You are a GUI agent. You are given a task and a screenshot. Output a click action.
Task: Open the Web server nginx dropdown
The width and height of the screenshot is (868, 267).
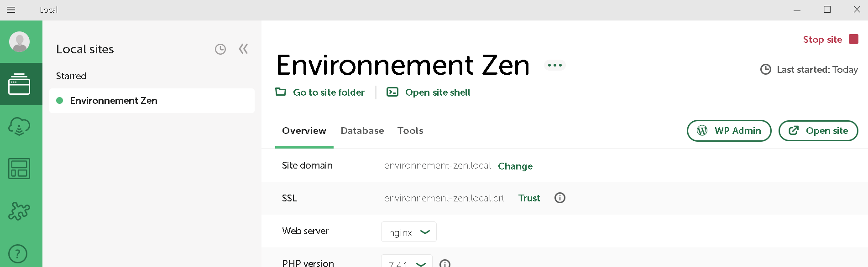click(408, 232)
